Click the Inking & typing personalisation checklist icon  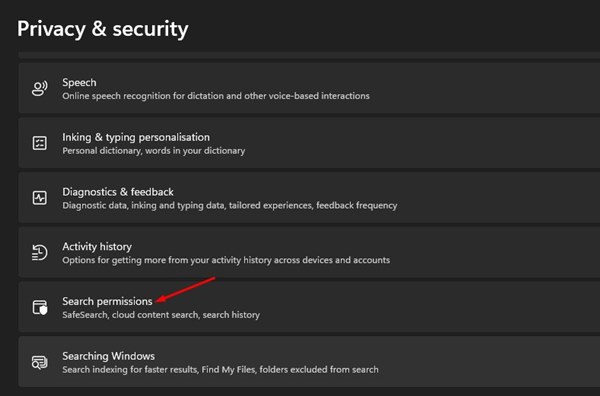[40, 143]
